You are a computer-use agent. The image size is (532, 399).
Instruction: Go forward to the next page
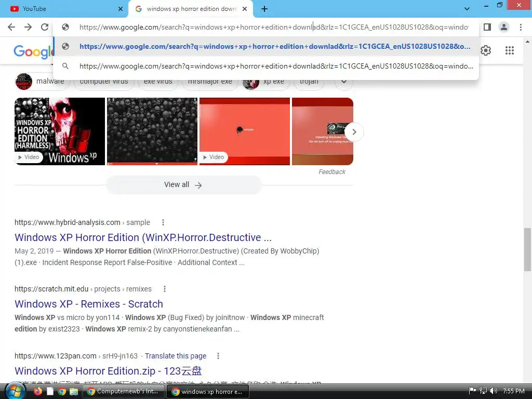point(28,27)
